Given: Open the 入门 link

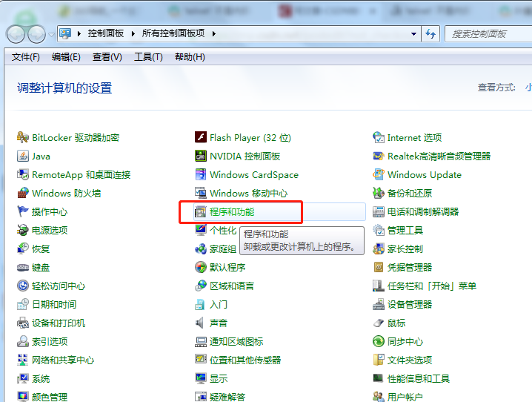Looking at the screenshot, I should 218,304.
